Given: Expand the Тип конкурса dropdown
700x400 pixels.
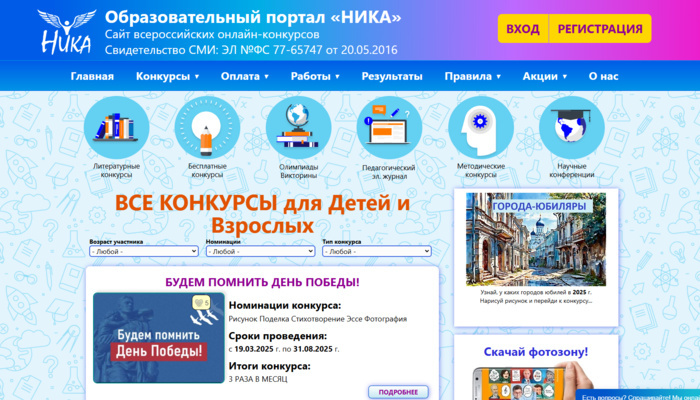Looking at the screenshot, I should click(377, 251).
